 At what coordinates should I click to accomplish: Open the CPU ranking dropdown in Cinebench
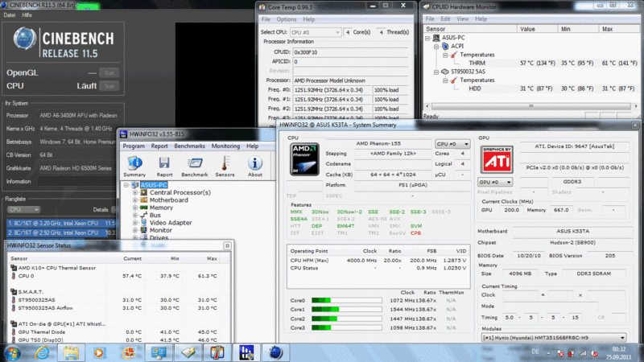pyautogui.click(x=23, y=210)
